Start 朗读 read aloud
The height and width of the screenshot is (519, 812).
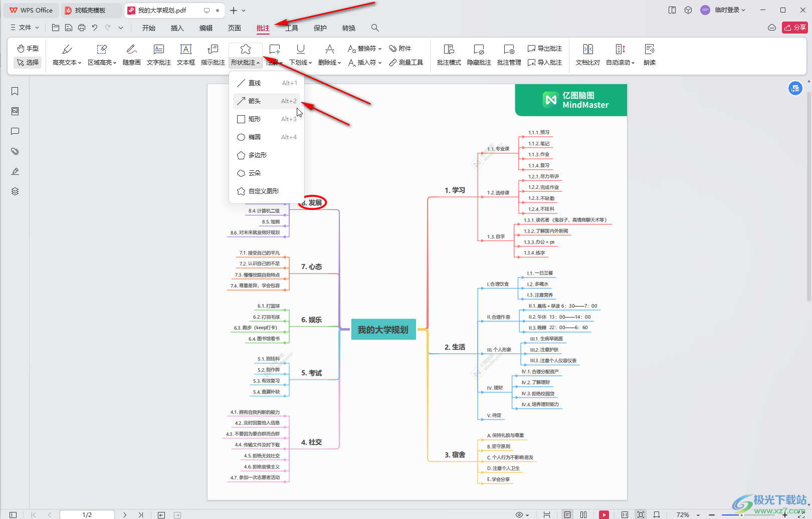coord(650,55)
